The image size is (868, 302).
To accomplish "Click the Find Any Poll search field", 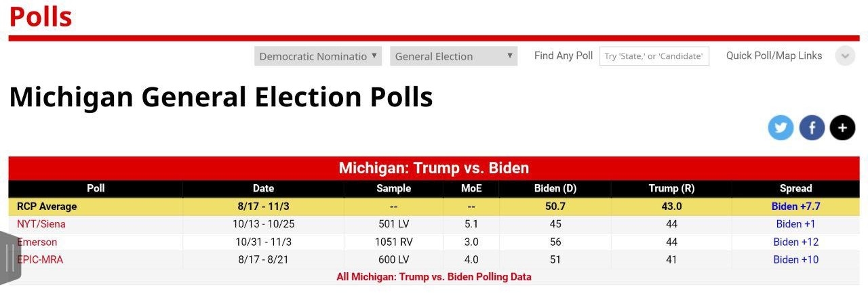I will click(654, 56).
